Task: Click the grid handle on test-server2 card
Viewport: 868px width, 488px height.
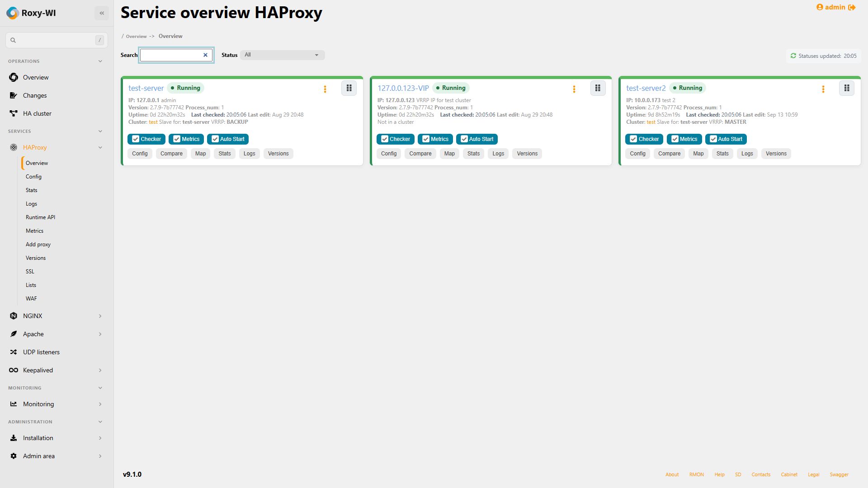Action: tap(847, 88)
